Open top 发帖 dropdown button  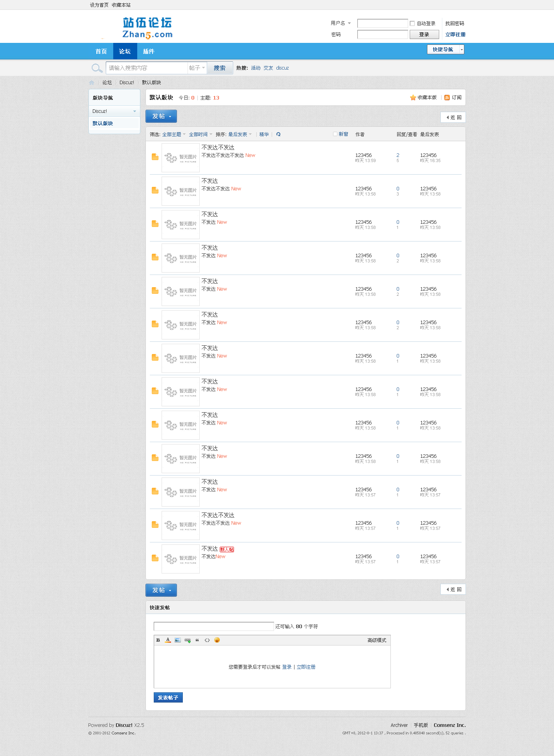coord(161,116)
